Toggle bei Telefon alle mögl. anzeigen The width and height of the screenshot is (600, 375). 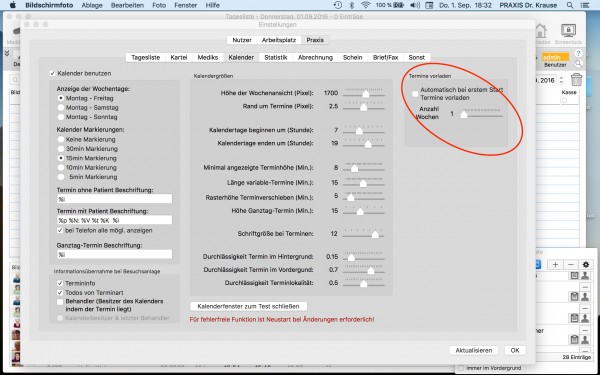pos(60,230)
